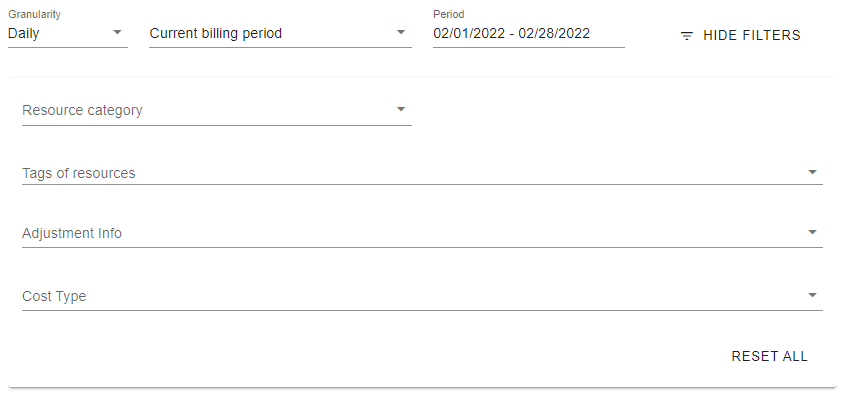Click the small Period label

[449, 15]
